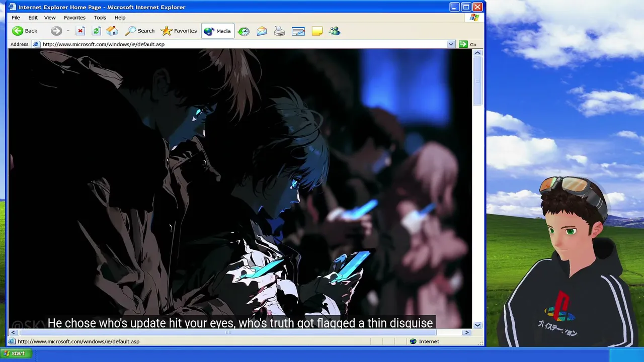This screenshot has height=362, width=644.
Task: Open the Mail envelope icon
Action: 262,31
